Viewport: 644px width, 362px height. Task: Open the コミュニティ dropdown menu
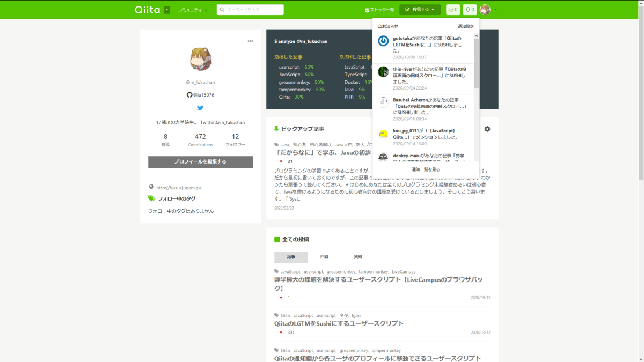coord(192,10)
